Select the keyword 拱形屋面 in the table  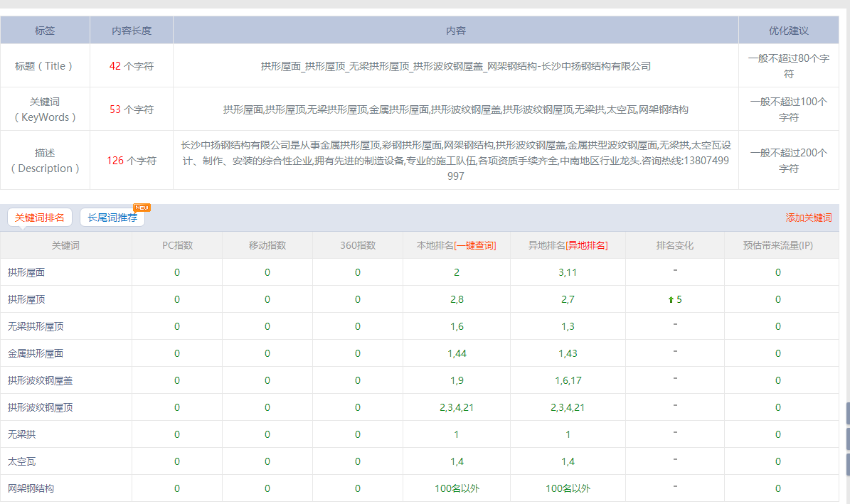26,272
